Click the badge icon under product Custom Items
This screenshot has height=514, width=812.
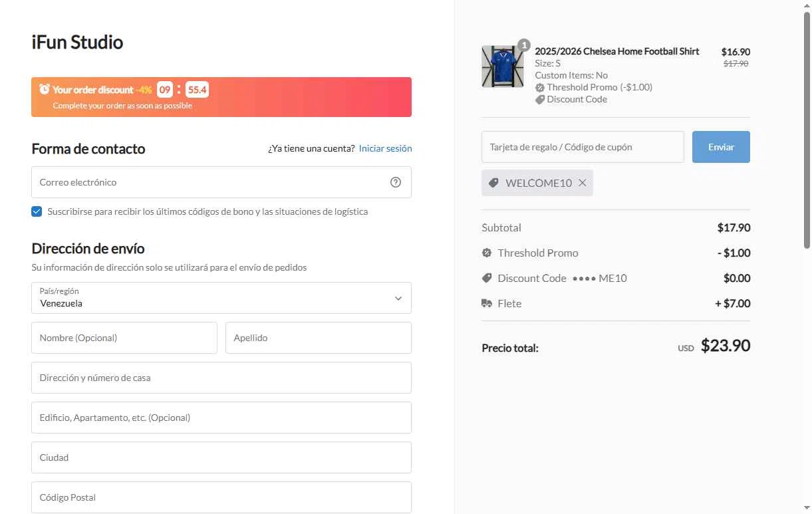(540, 88)
